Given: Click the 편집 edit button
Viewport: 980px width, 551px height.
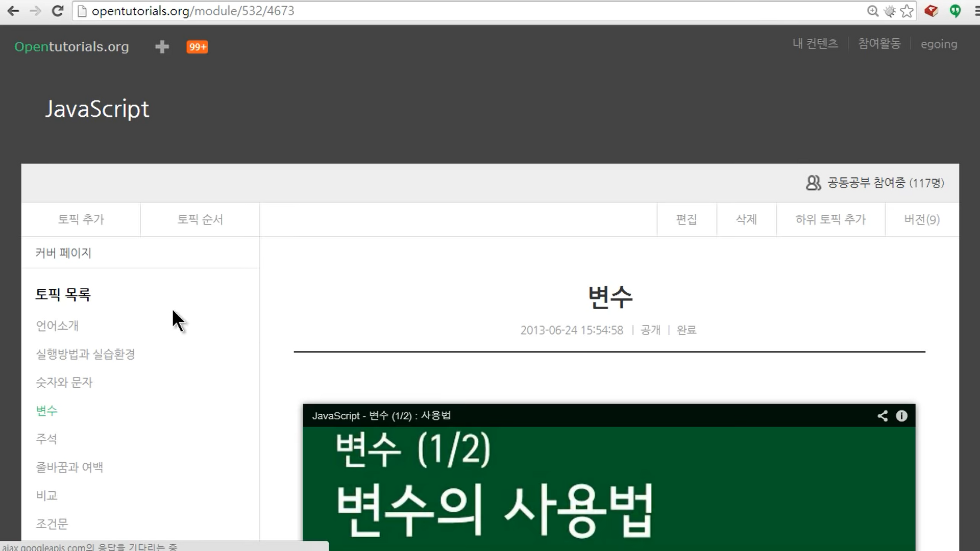Looking at the screenshot, I should [x=687, y=219].
